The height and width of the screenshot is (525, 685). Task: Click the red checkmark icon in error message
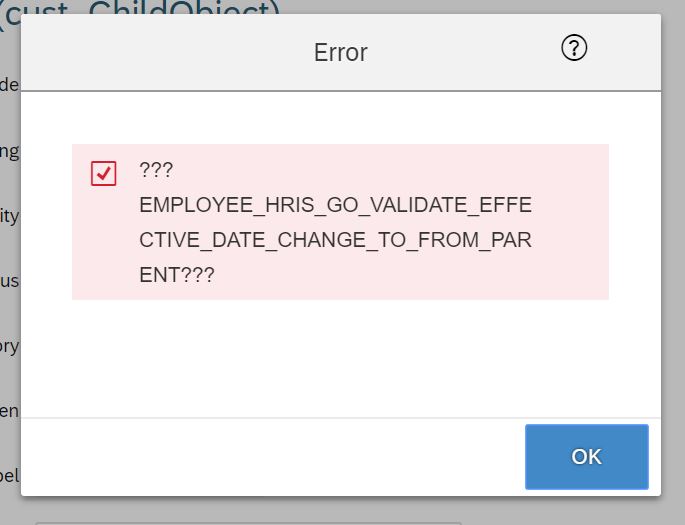coord(104,173)
